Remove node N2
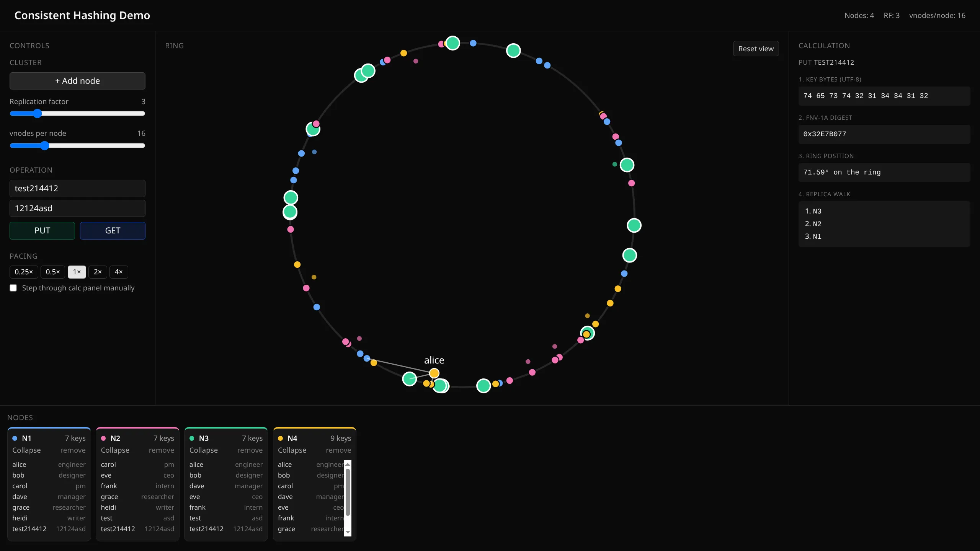 161,450
